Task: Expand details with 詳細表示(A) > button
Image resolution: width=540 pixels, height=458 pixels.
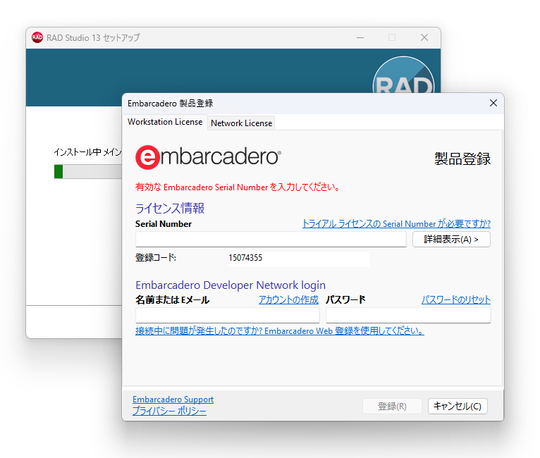Action: point(451,239)
